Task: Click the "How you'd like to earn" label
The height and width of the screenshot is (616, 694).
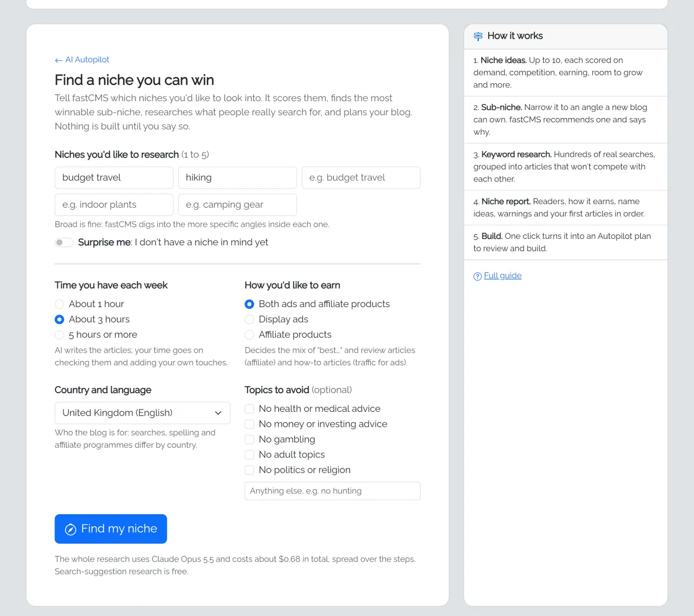Action: (292, 285)
